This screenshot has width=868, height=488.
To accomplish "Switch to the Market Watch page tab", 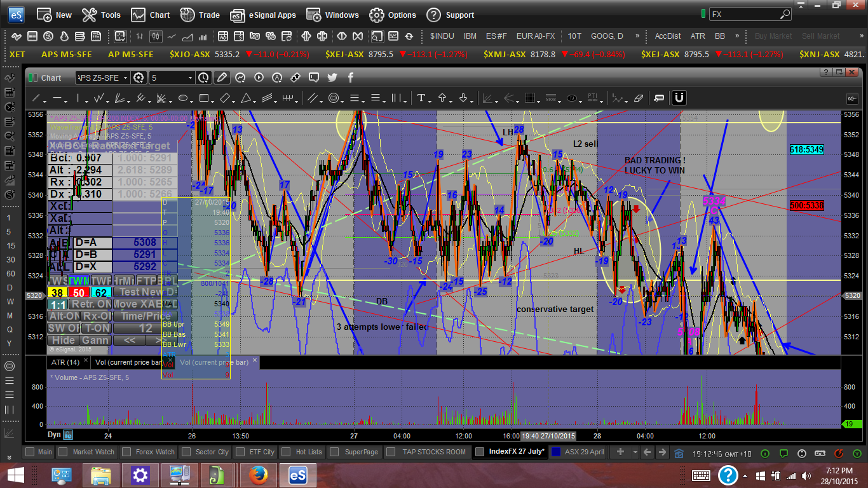I will tap(87, 452).
